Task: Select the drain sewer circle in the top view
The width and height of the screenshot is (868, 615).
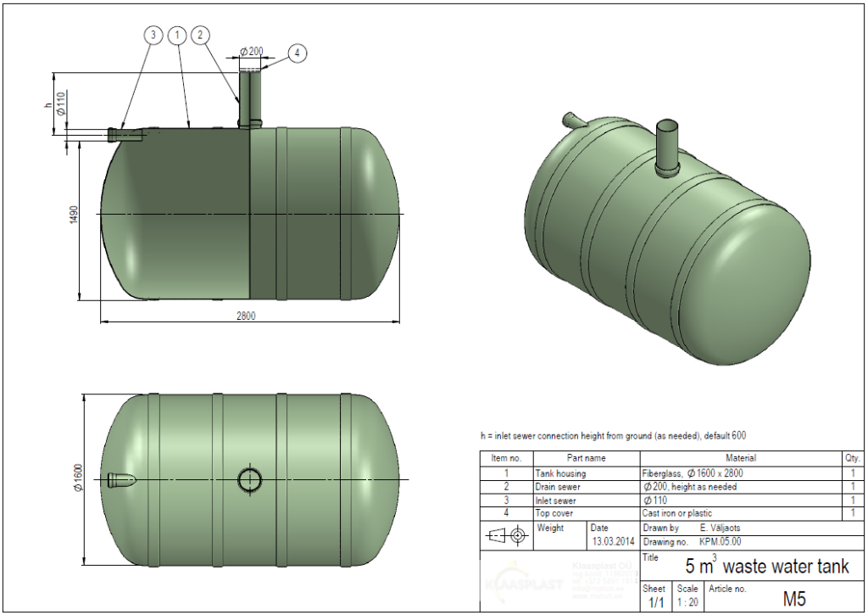Action: (x=250, y=479)
